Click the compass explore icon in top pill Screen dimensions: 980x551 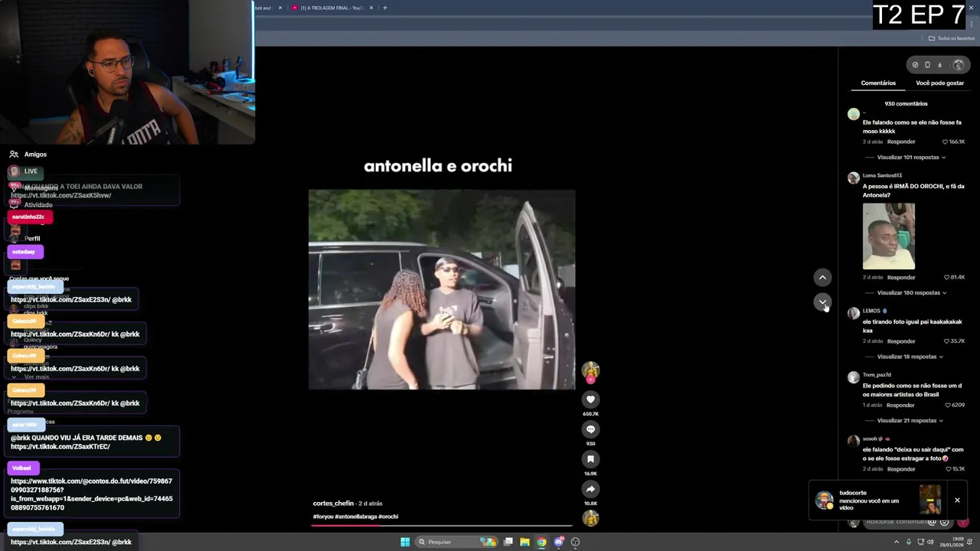pos(915,65)
